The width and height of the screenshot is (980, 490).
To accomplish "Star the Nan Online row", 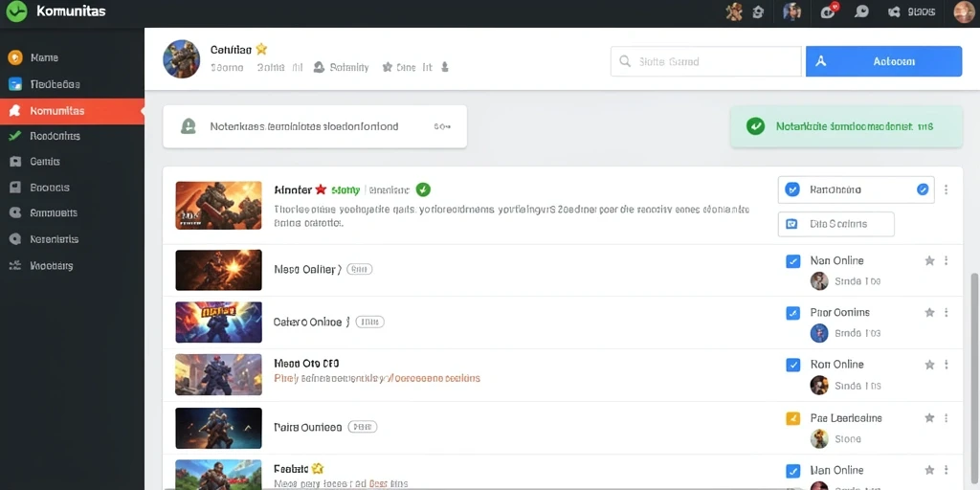I will pos(929,260).
